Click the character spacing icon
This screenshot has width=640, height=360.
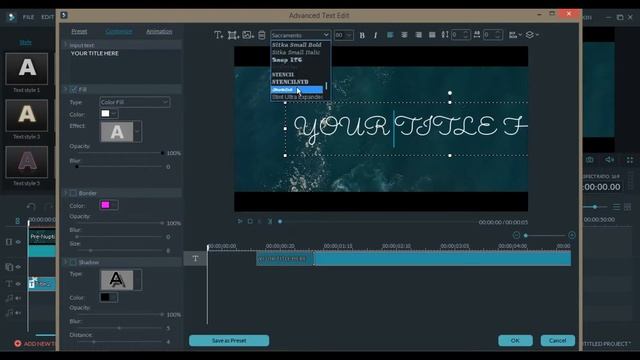[x=476, y=35]
